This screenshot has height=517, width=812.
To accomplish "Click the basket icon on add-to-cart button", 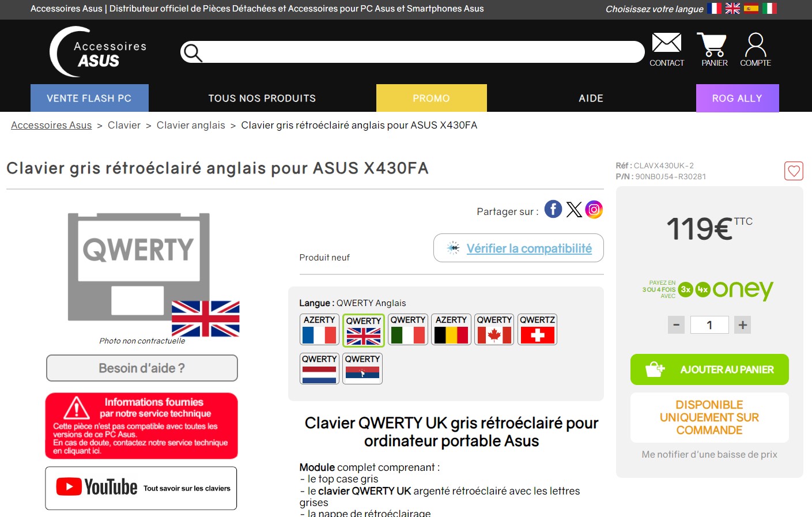I will (x=654, y=369).
